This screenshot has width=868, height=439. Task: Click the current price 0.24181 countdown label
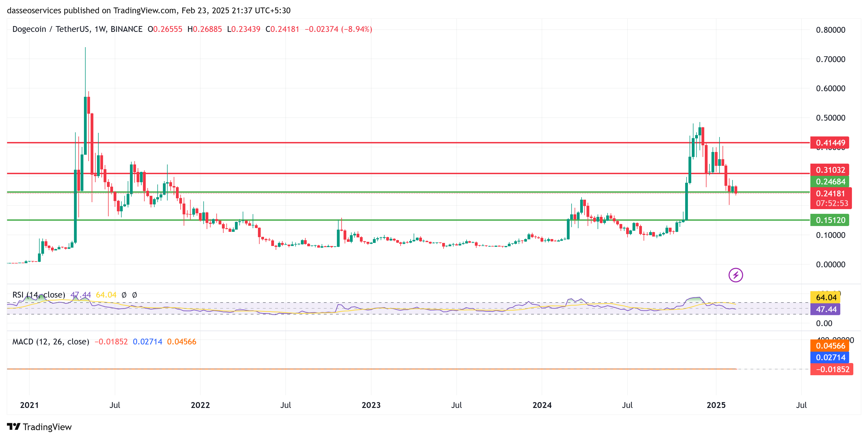(831, 198)
